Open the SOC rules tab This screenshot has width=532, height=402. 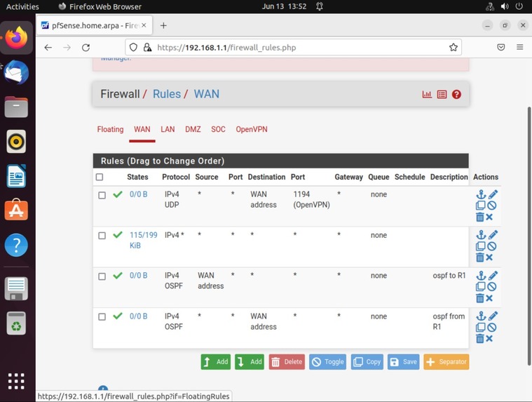click(218, 129)
